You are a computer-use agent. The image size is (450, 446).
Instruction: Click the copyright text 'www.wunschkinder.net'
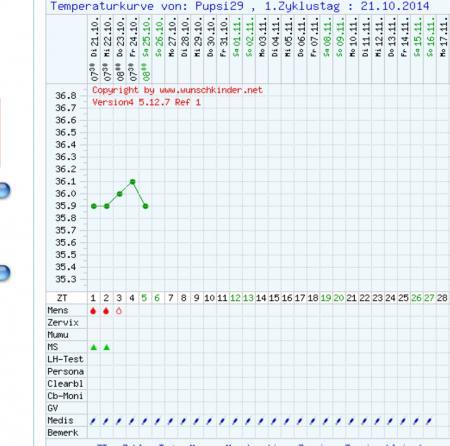coord(211,90)
